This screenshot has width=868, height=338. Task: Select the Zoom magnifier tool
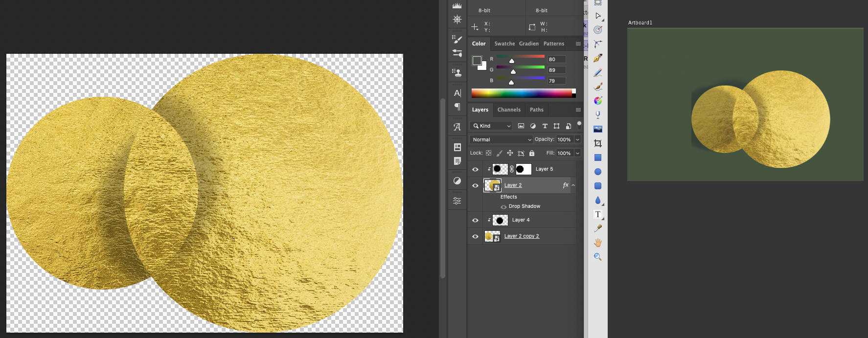(x=598, y=257)
